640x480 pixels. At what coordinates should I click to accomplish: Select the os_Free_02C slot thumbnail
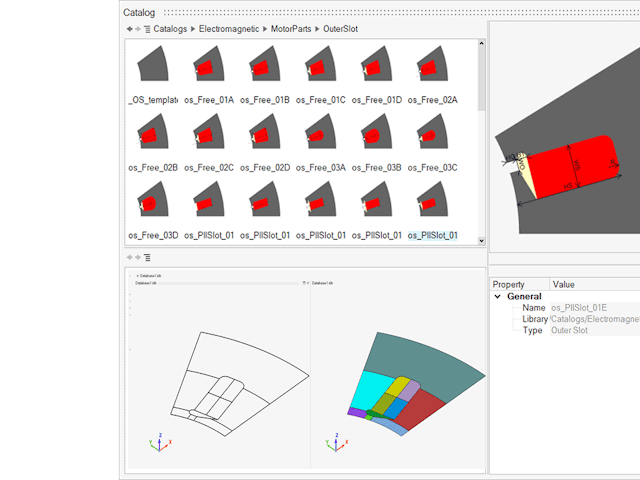coord(209,131)
